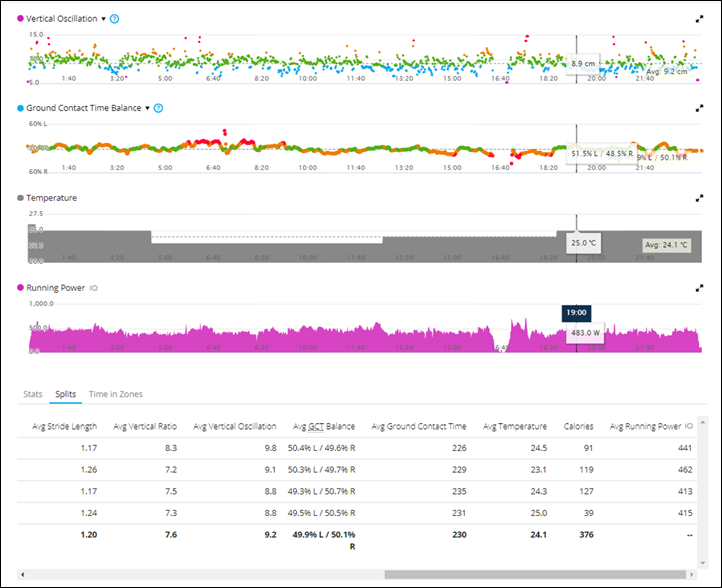Click the magenta Vertical Oscillation legend dot
This screenshot has height=588, width=722.
(20, 18)
